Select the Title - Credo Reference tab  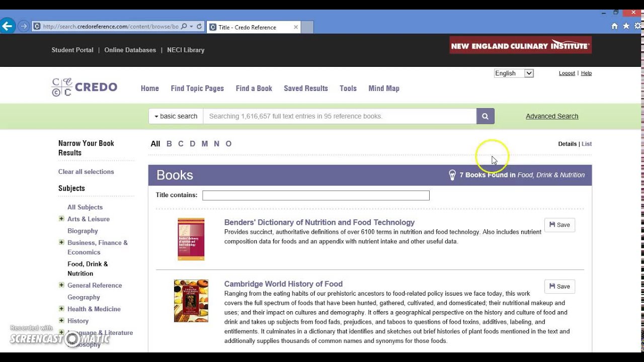click(x=253, y=27)
